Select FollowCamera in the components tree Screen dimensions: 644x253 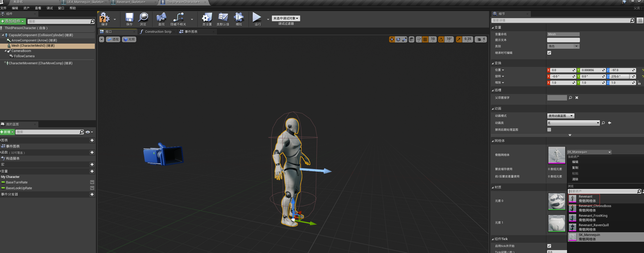pos(24,56)
